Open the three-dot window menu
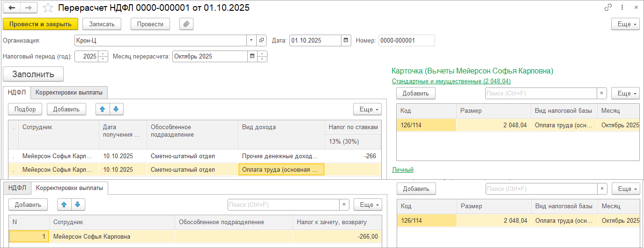644x248 pixels. [622, 7]
